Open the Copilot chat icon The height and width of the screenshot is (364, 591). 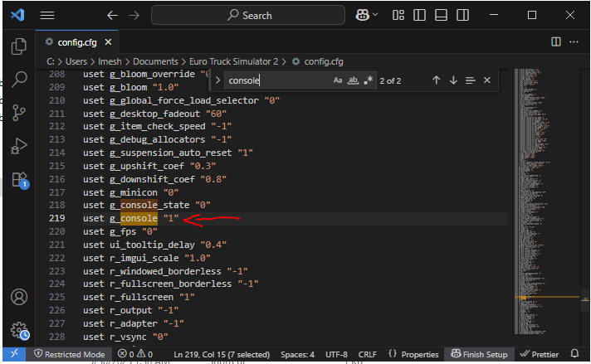click(x=363, y=15)
